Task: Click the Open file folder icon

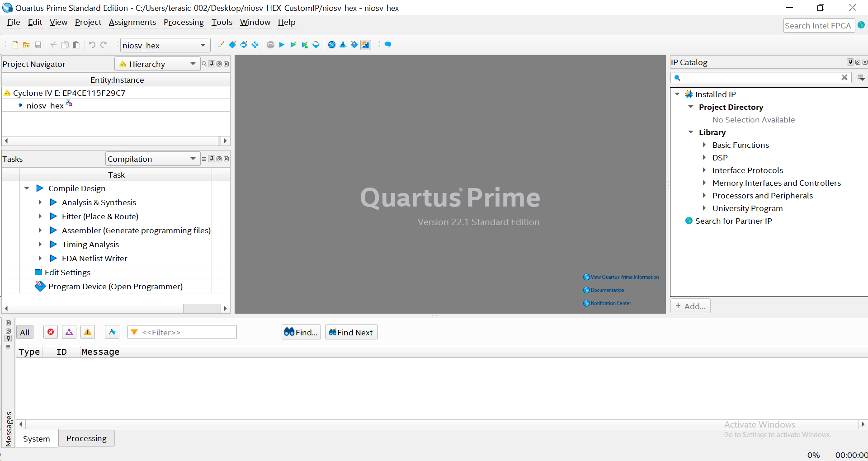Action: (x=26, y=45)
